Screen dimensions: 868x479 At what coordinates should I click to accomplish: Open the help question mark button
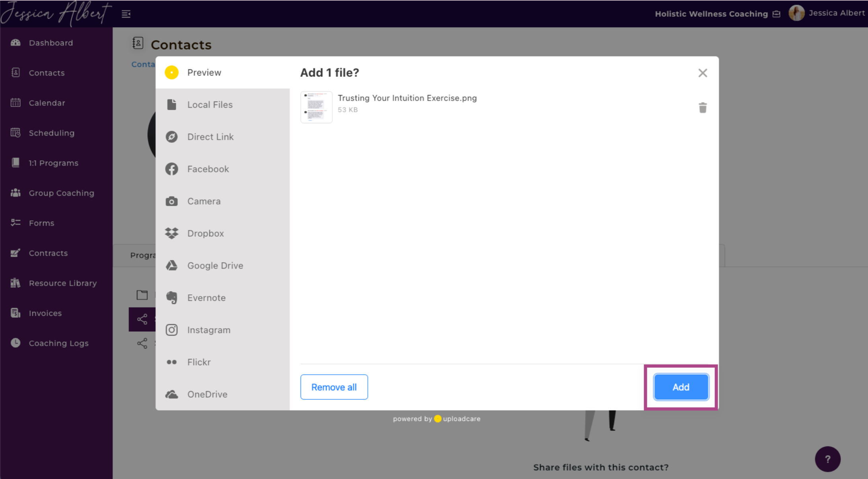827,459
